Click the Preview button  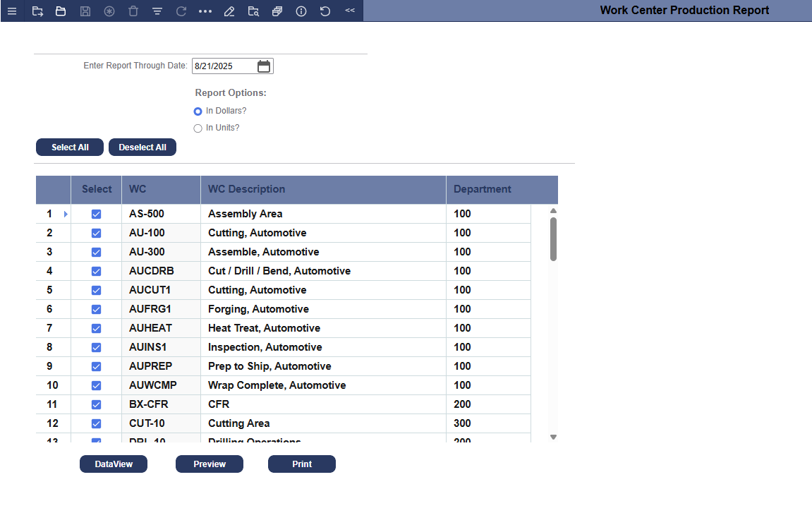[x=210, y=464]
